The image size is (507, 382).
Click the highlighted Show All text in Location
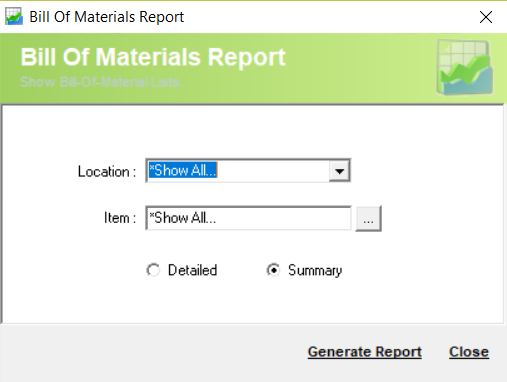[x=183, y=170]
